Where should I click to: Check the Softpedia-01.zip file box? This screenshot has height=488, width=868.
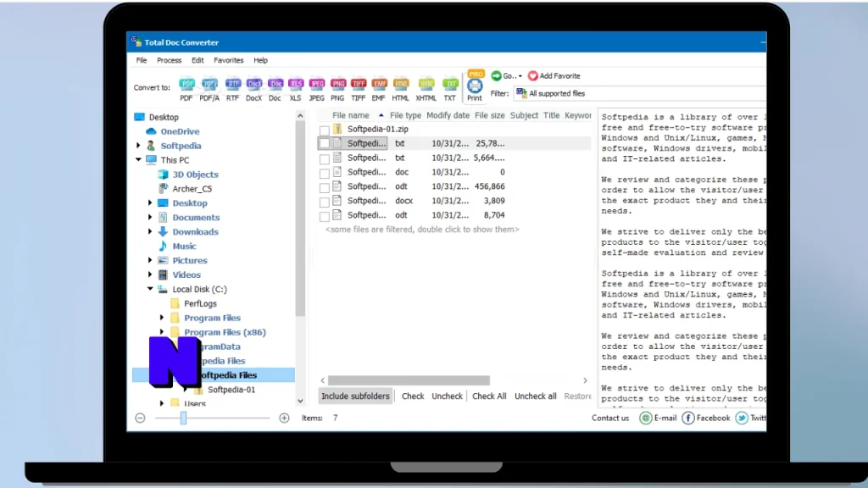pyautogui.click(x=325, y=130)
